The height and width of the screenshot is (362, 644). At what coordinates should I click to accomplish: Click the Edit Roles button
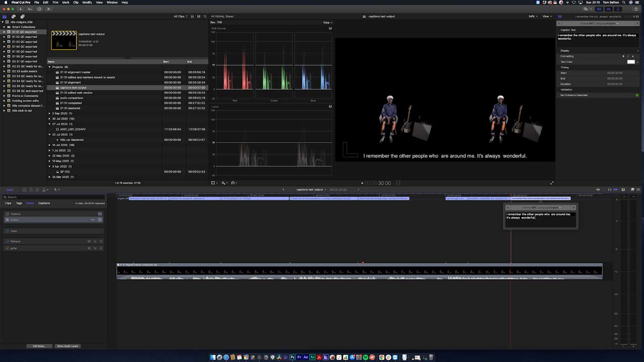[x=39, y=346]
